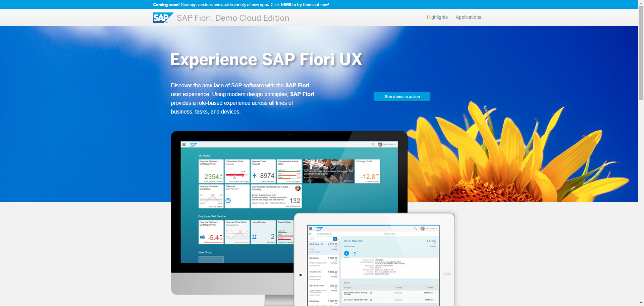Click the Employee Self Service group heading
Screen dimensions: 644x306
(x=212, y=216)
